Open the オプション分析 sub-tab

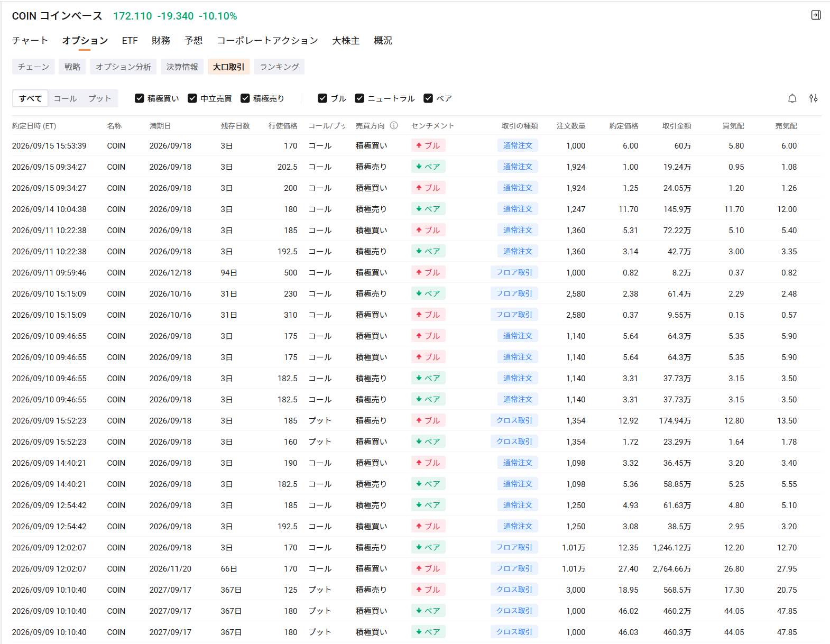coord(123,67)
